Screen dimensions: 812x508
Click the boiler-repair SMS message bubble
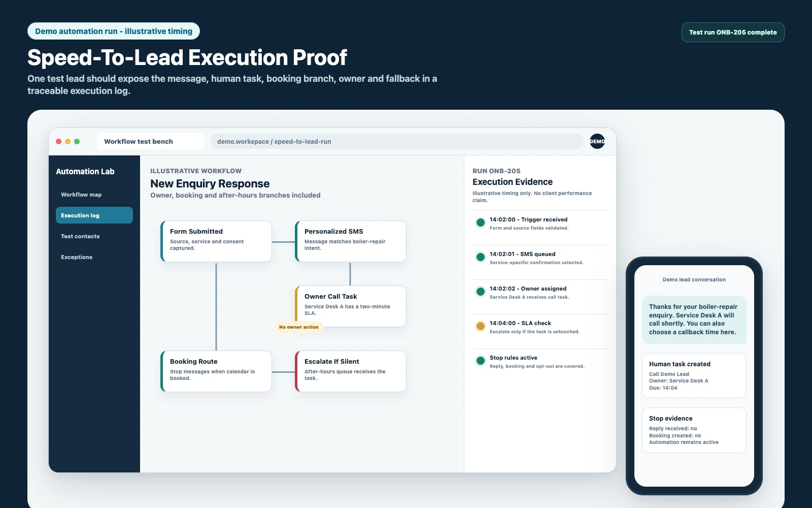694,320
